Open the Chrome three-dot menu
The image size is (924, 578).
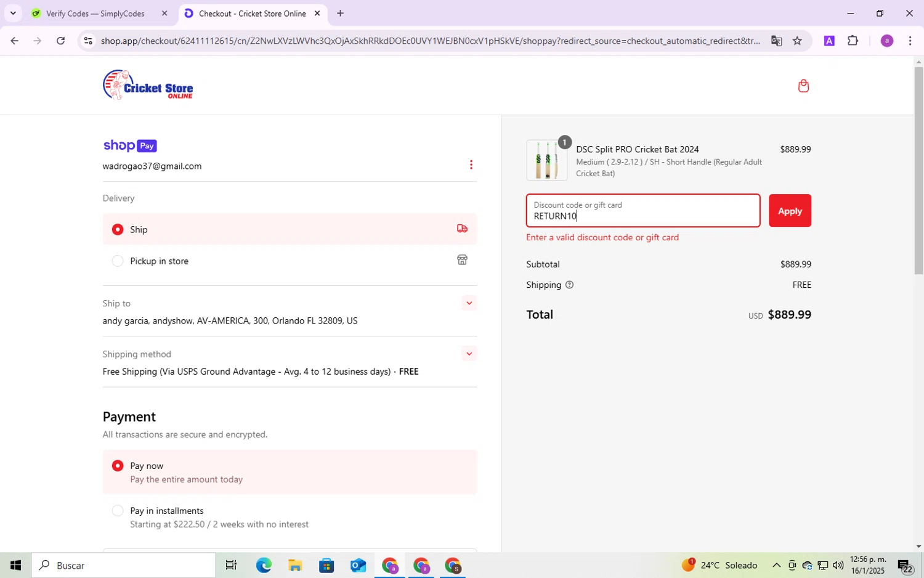[x=910, y=41]
